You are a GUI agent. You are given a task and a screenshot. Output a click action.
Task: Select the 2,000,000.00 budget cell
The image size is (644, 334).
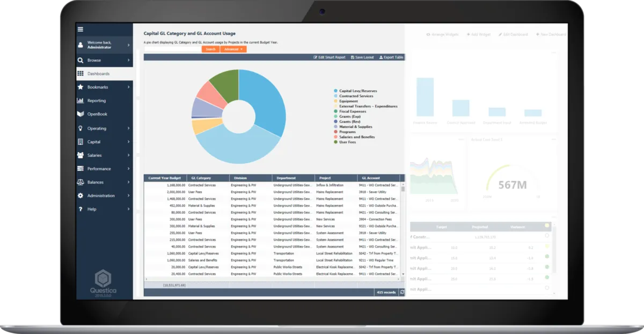click(x=165, y=192)
